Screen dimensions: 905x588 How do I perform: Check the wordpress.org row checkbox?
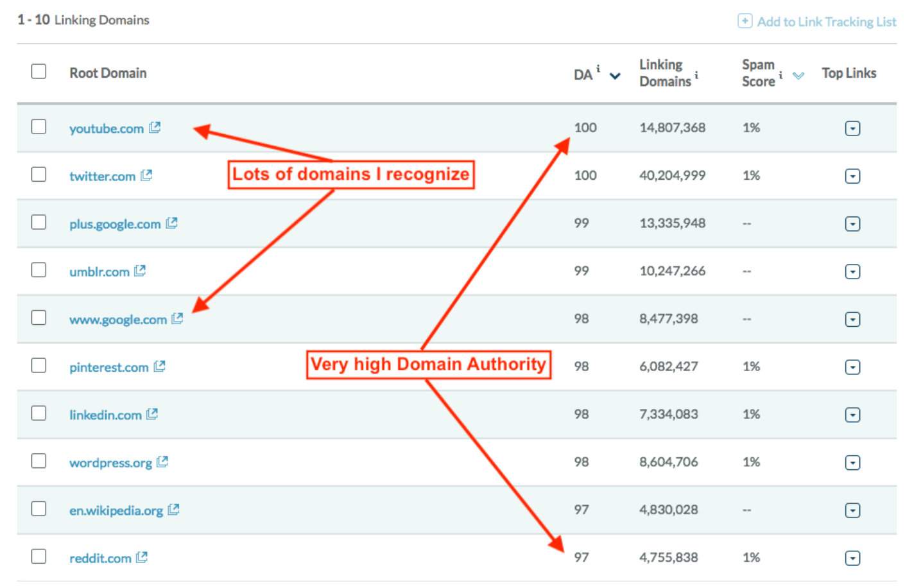[x=39, y=461]
